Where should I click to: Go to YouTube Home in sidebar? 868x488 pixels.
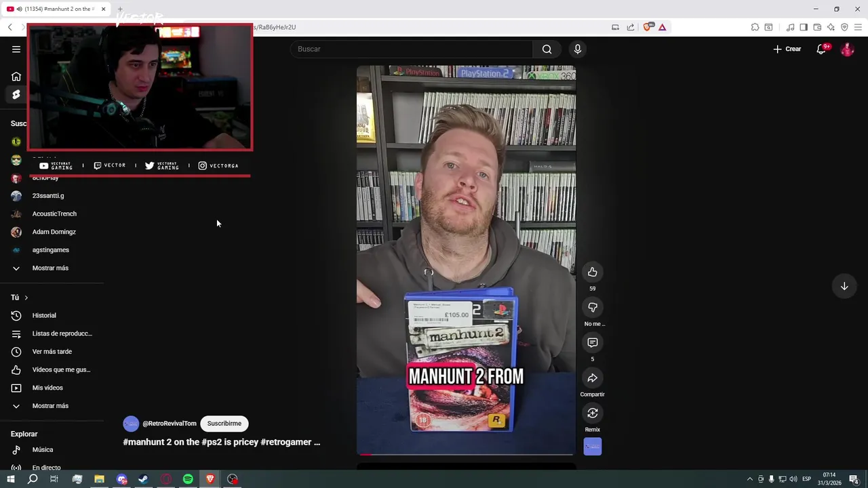coord(16,77)
